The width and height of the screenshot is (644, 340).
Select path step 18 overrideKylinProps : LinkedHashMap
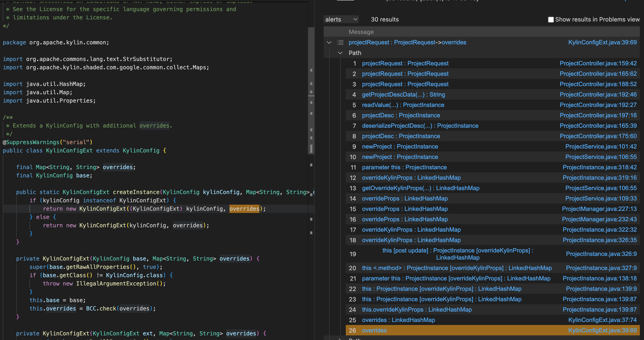pos(411,240)
